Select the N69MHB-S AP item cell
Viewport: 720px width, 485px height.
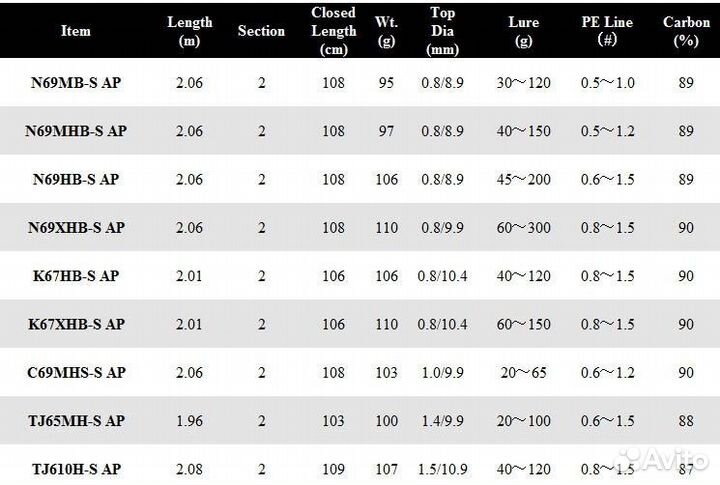(76, 132)
